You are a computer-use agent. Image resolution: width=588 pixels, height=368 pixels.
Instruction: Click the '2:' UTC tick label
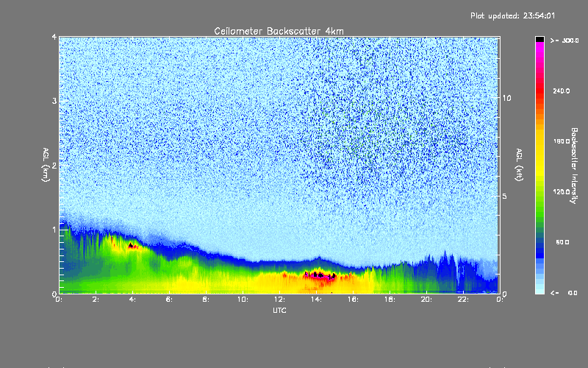click(96, 300)
